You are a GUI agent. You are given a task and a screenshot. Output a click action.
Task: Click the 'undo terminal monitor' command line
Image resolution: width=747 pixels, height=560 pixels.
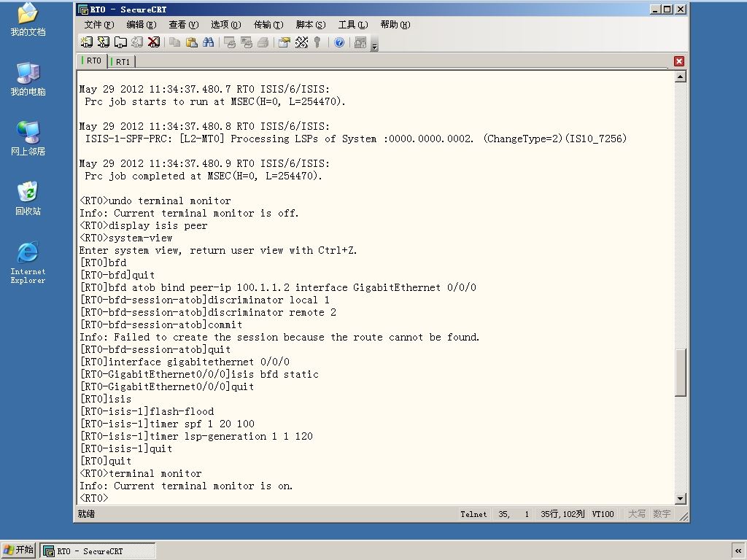pos(155,201)
